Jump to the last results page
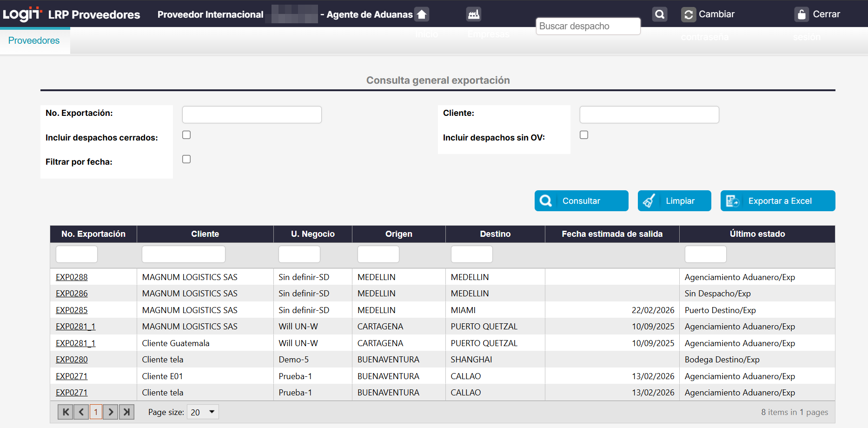This screenshot has width=868, height=428. [x=126, y=412]
